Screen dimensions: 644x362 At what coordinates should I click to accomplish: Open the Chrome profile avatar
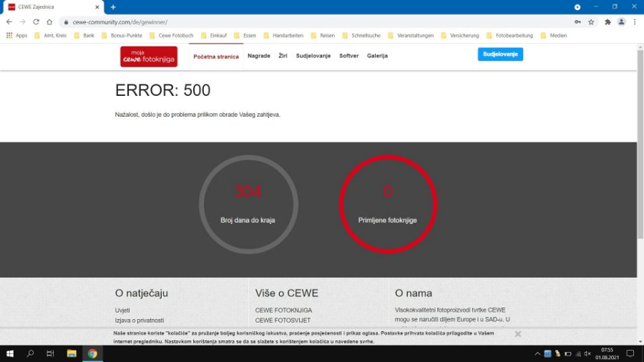[621, 22]
